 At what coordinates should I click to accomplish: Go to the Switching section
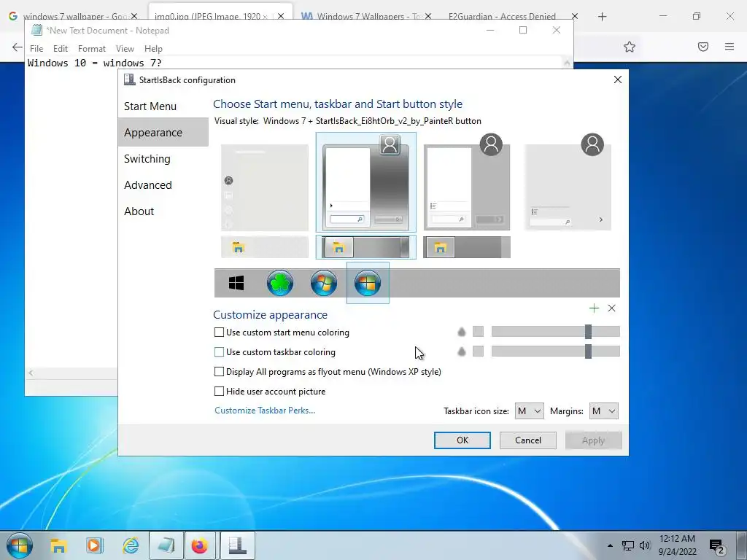pos(147,158)
